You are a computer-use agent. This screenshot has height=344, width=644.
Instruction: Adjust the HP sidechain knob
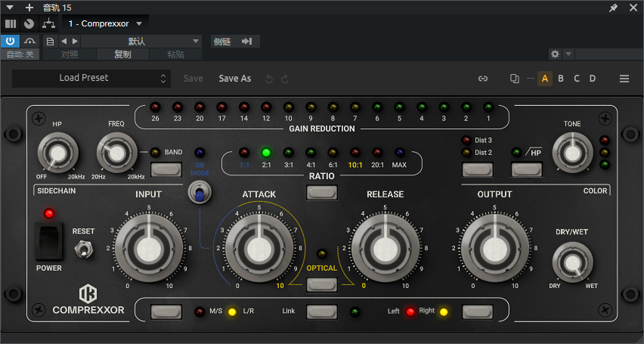(x=58, y=153)
